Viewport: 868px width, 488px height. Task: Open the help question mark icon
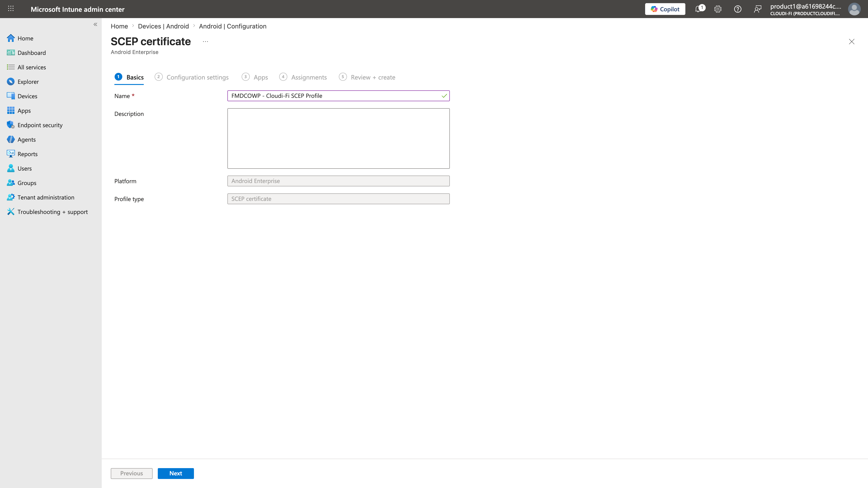point(738,9)
